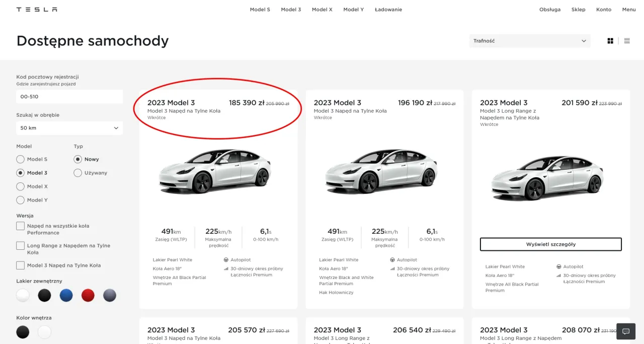Click the Autopilot icon on second car card
This screenshot has height=344, width=644.
(393, 259)
